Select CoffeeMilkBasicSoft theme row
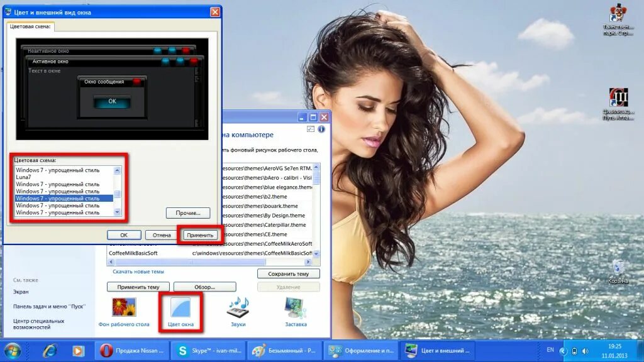 pos(210,253)
